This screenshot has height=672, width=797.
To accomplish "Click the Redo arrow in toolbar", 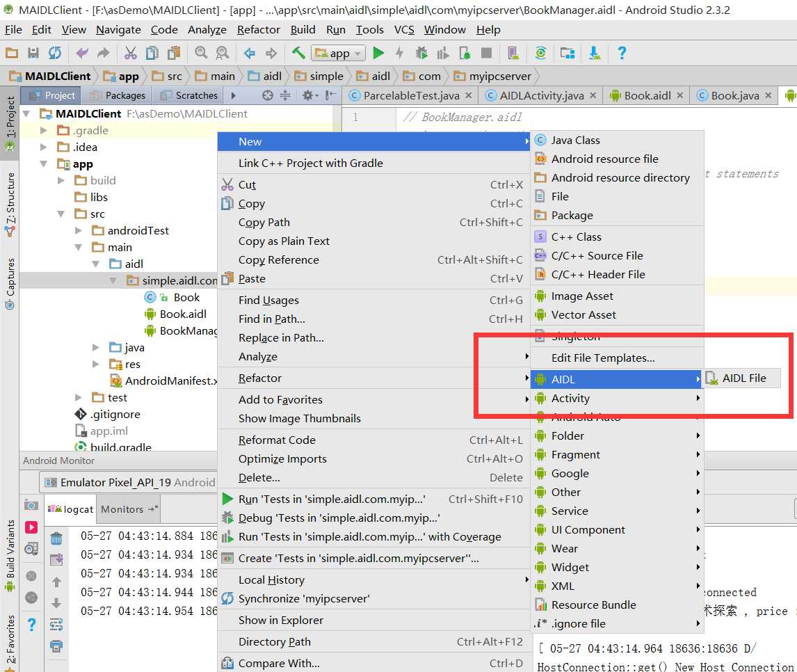I will 103,53.
